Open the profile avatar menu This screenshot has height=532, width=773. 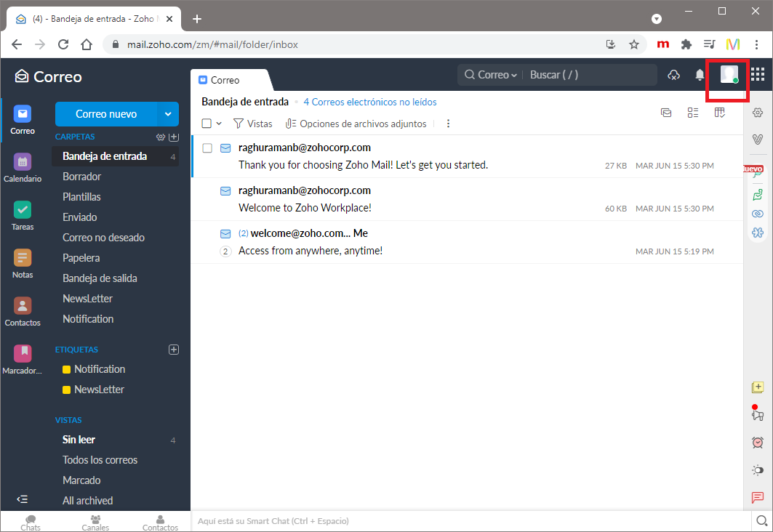[729, 74]
